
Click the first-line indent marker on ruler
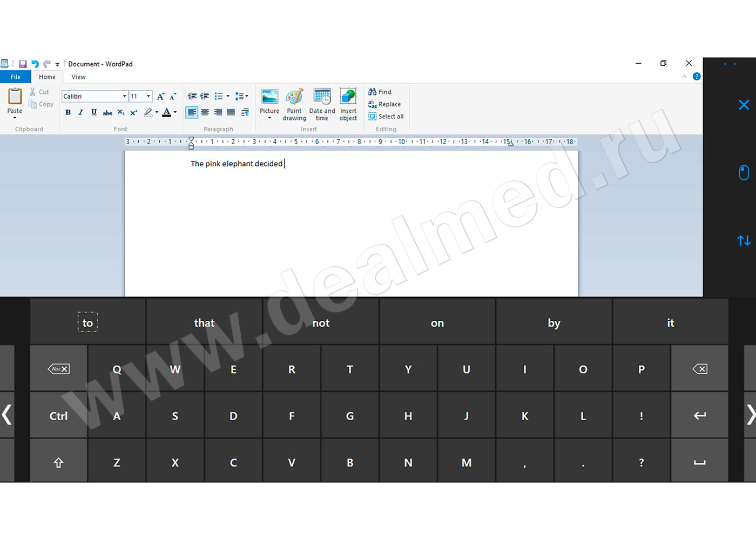click(191, 139)
